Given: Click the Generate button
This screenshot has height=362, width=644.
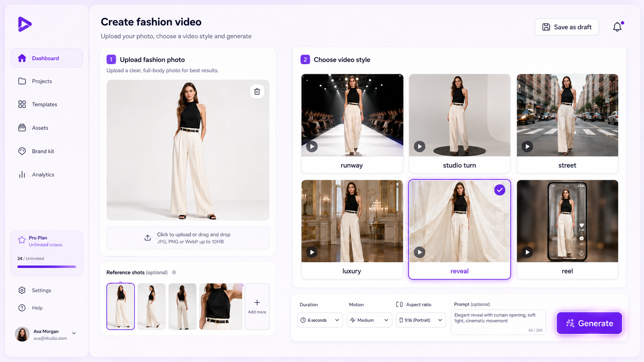Looking at the screenshot, I should (589, 323).
